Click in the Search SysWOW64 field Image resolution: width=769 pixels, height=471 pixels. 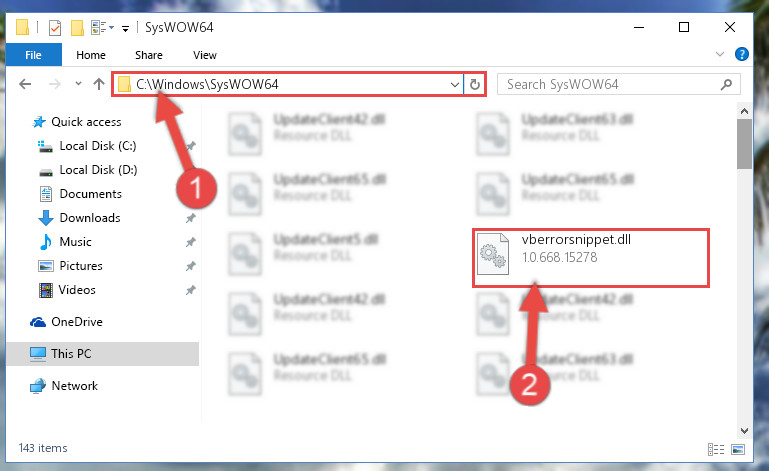point(612,84)
